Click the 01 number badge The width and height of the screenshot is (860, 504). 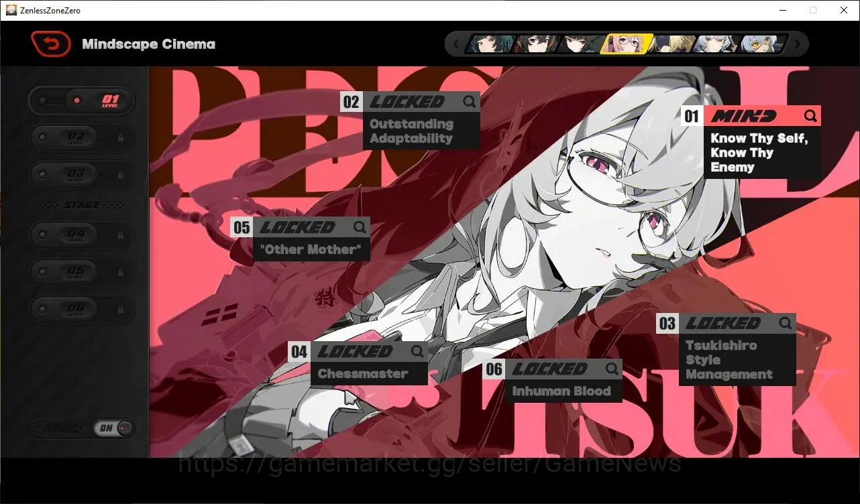pyautogui.click(x=692, y=116)
